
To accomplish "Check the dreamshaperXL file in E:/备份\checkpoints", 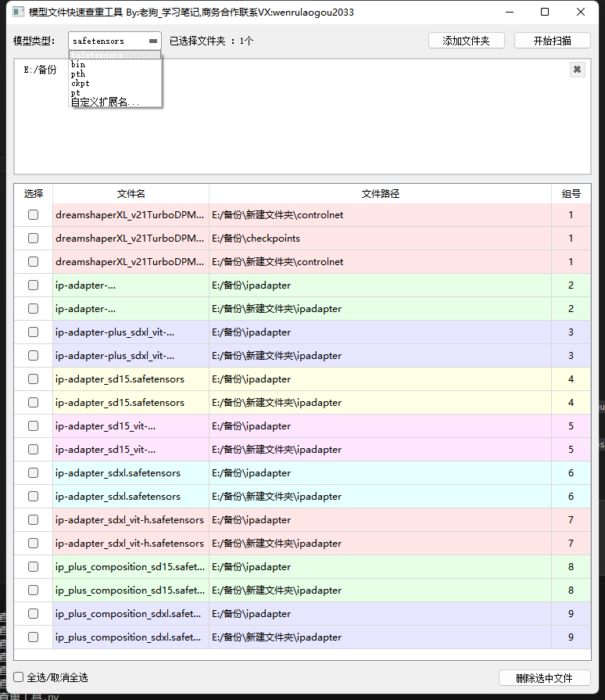I will pyautogui.click(x=33, y=239).
